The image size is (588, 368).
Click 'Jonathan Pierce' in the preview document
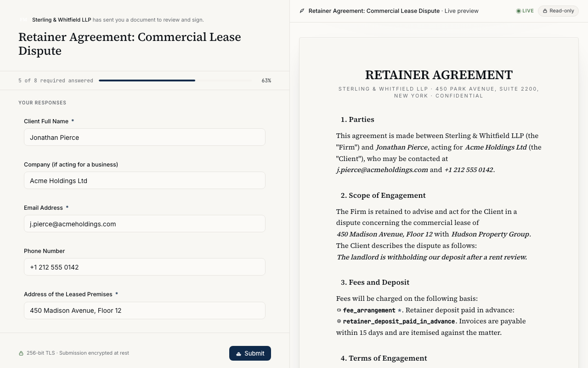(401, 147)
